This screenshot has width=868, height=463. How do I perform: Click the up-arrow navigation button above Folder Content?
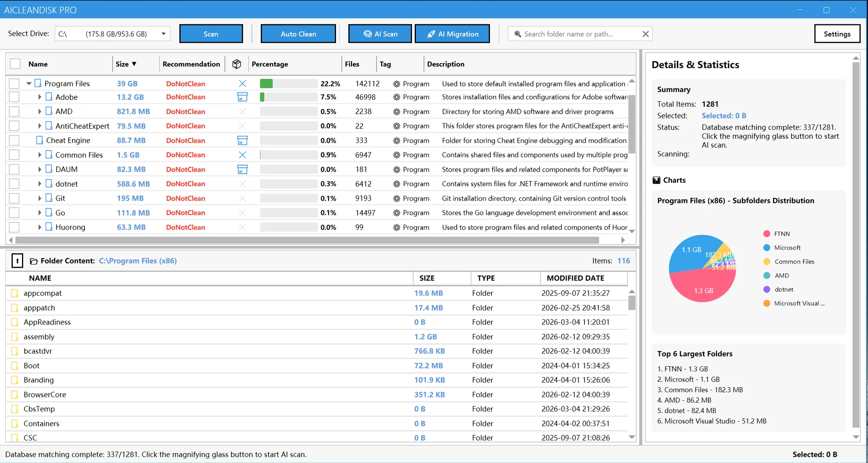[x=17, y=260]
